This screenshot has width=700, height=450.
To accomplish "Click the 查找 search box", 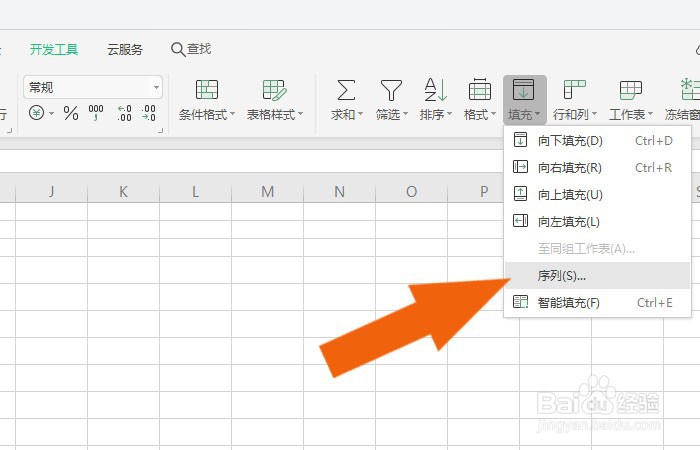I will [191, 49].
